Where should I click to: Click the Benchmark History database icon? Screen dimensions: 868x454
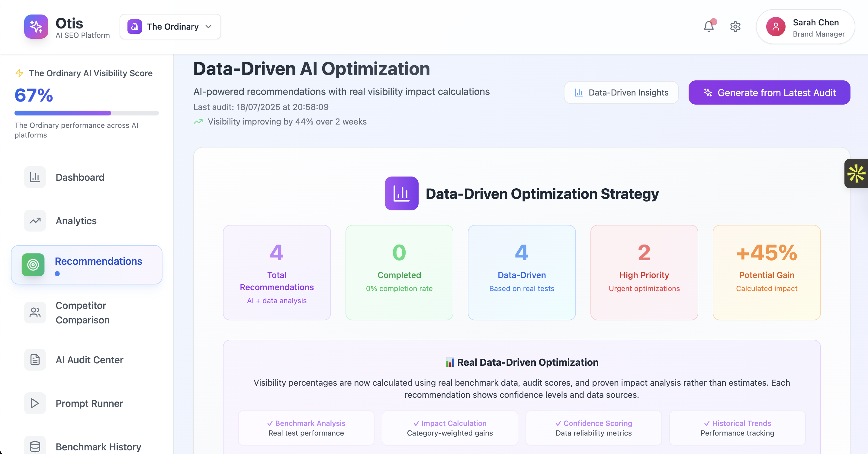coord(35,446)
